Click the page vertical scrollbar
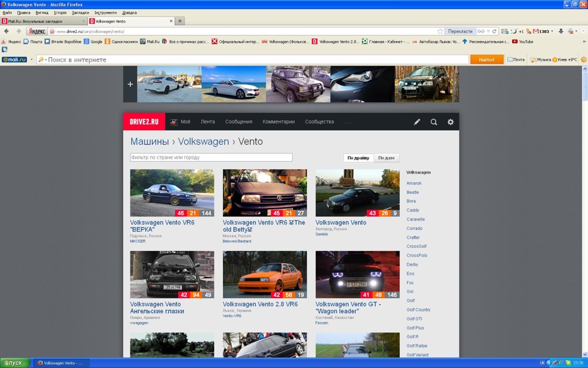Viewport: 588px width, 368px height. pos(584,212)
